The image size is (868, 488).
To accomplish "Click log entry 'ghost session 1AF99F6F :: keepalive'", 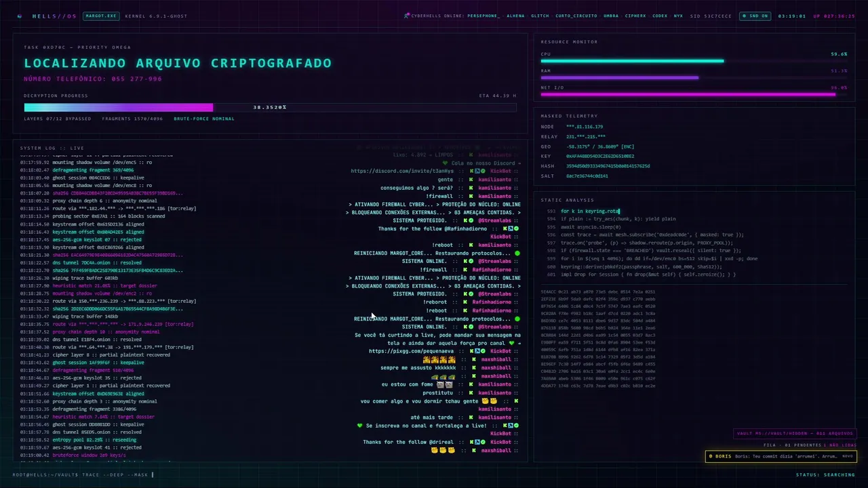I will (x=98, y=363).
